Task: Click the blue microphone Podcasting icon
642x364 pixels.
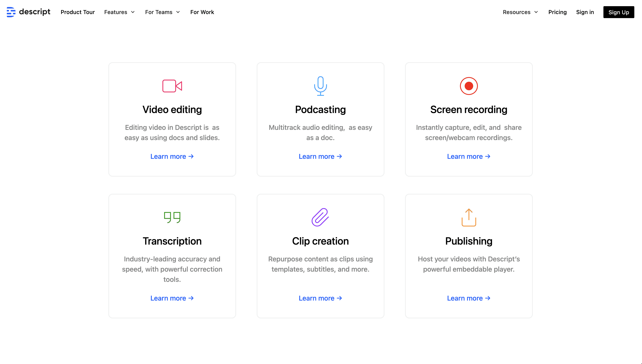Action: [x=320, y=86]
